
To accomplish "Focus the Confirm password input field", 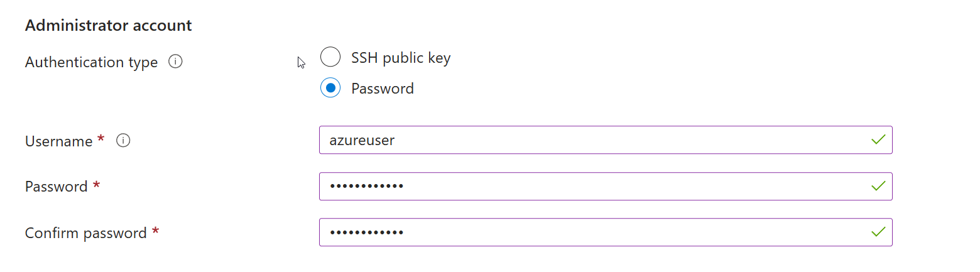I will [x=591, y=232].
